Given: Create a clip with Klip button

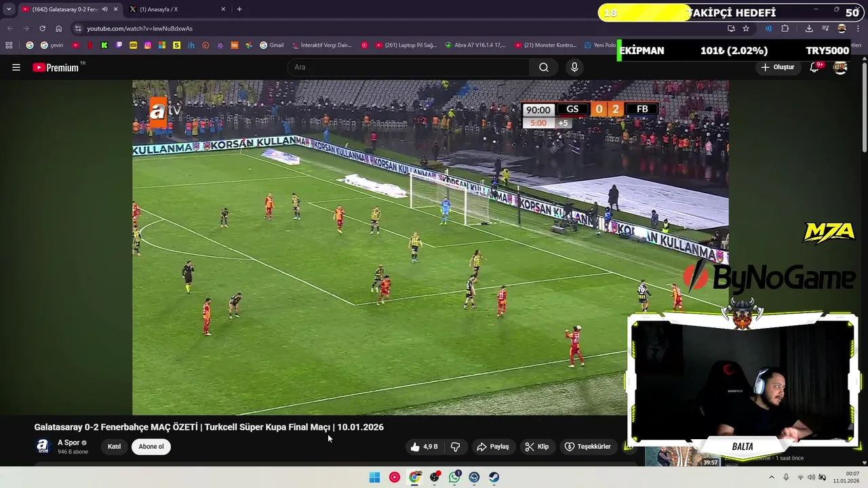Looking at the screenshot, I should pos(536,447).
